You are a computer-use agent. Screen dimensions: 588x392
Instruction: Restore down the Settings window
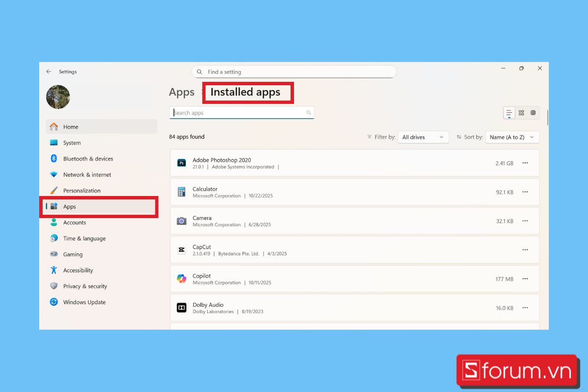(521, 69)
